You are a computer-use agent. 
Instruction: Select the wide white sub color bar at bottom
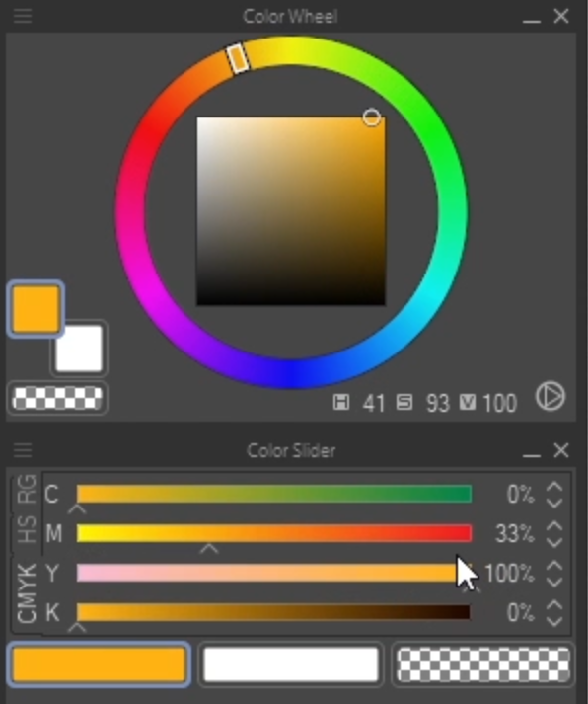pyautogui.click(x=291, y=665)
